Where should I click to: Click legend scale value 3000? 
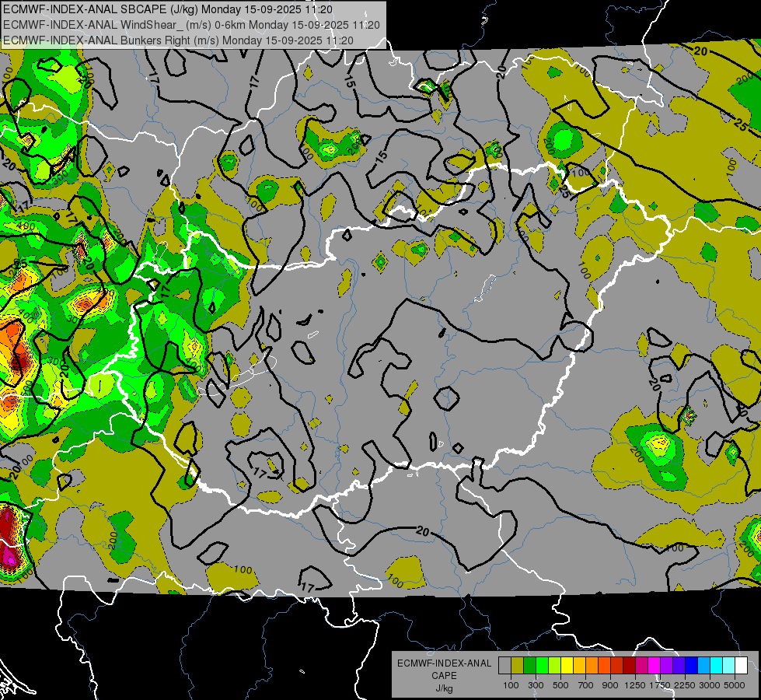pos(710,685)
